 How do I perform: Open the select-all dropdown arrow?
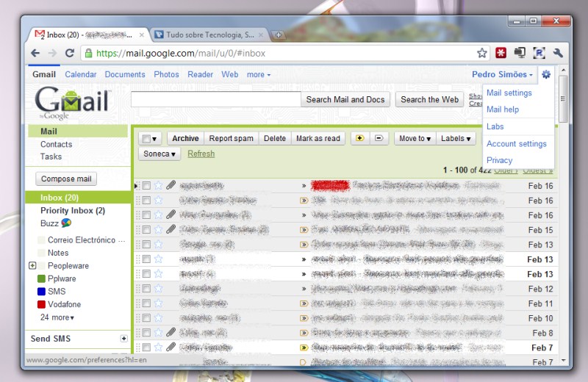point(154,139)
